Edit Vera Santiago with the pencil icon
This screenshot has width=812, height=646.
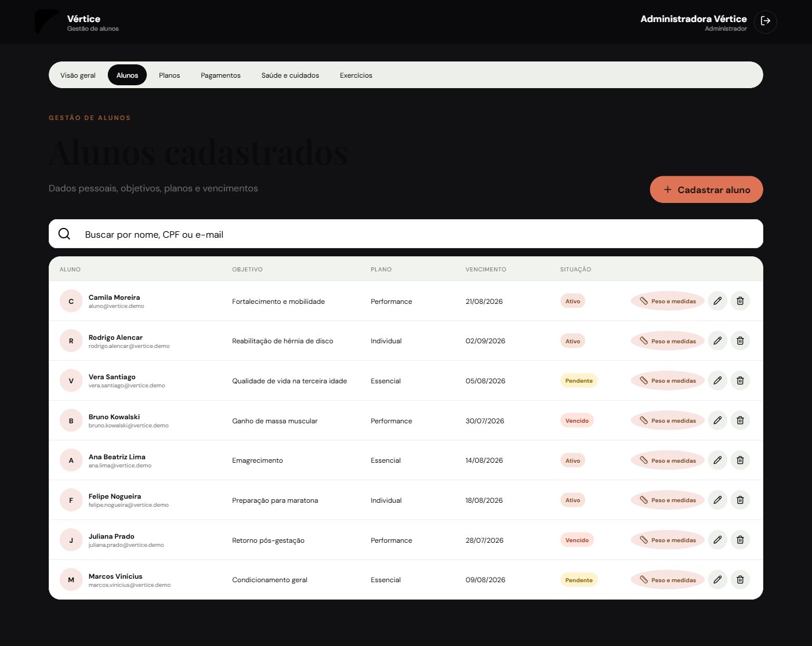click(717, 380)
